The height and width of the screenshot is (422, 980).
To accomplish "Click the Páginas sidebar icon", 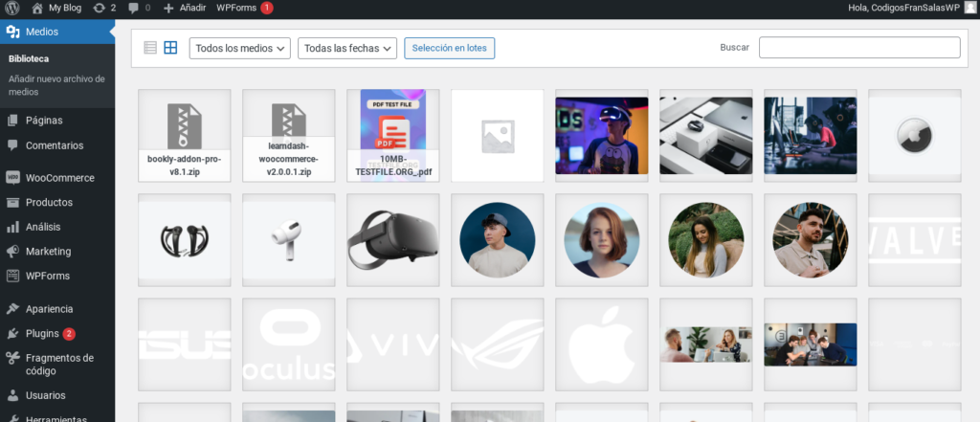I will [12, 120].
